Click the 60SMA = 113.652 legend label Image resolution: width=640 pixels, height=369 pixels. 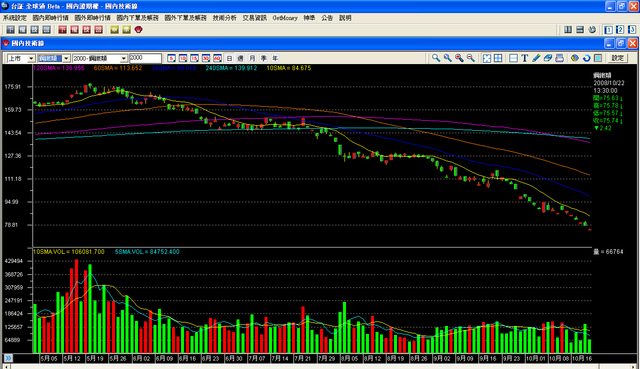click(x=118, y=68)
